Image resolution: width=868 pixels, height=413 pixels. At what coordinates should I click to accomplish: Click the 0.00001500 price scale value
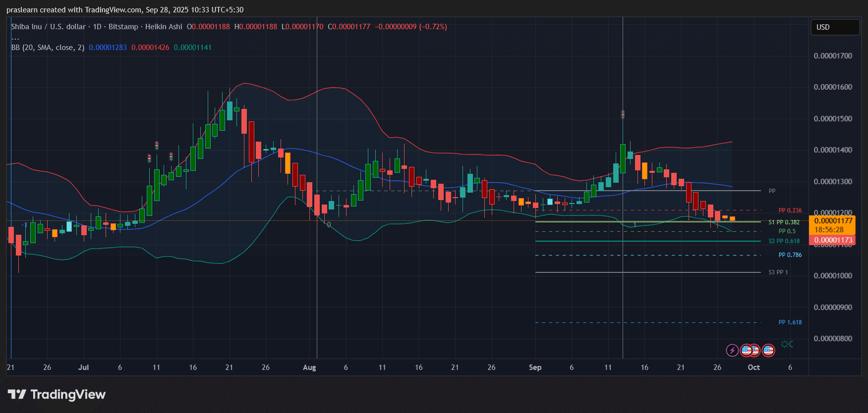pyautogui.click(x=833, y=119)
